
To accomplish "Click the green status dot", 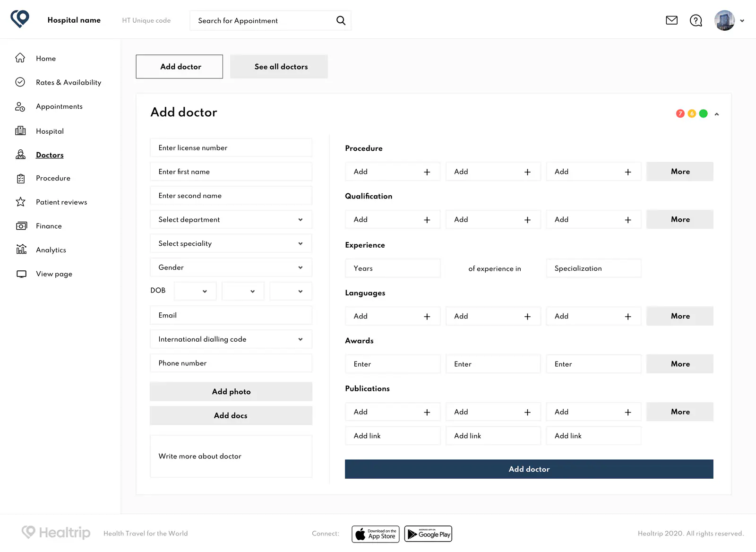I will pyautogui.click(x=703, y=113).
